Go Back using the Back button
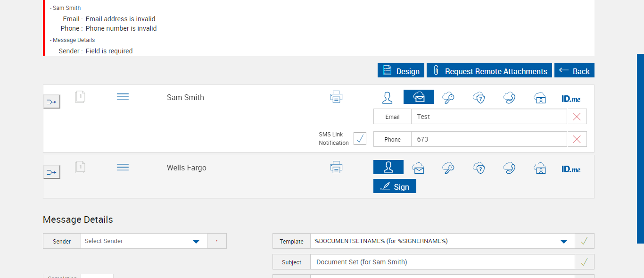The image size is (644, 278). coord(574,71)
